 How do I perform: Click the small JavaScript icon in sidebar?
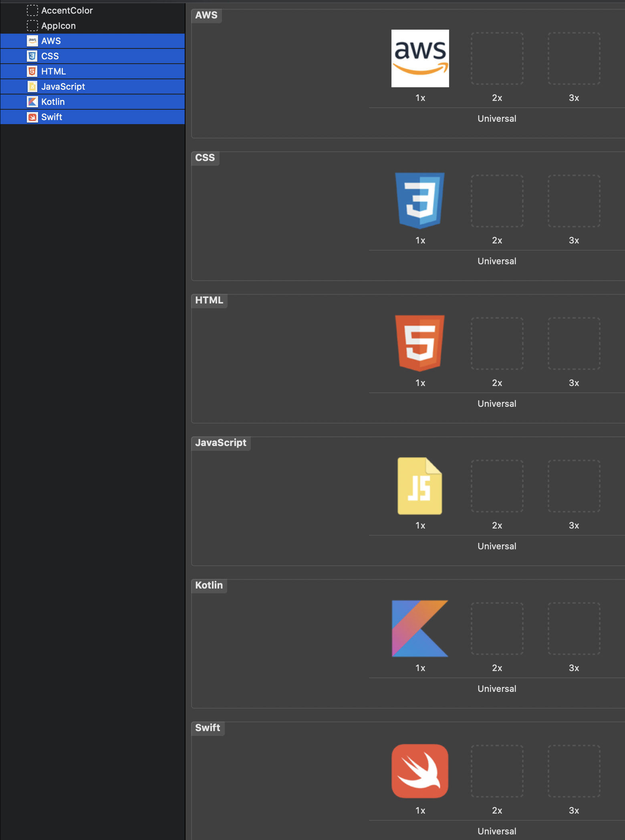coord(32,86)
